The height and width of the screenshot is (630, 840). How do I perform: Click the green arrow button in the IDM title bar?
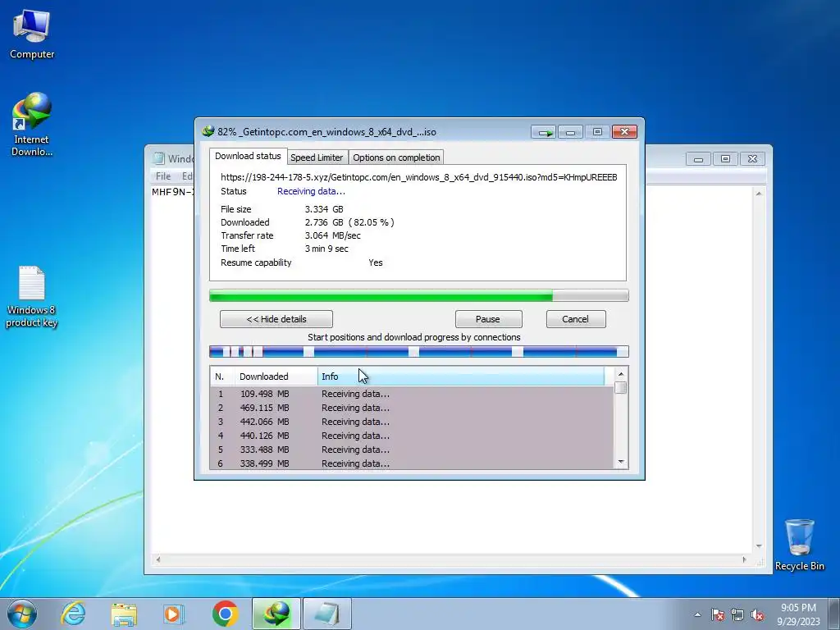(544, 132)
